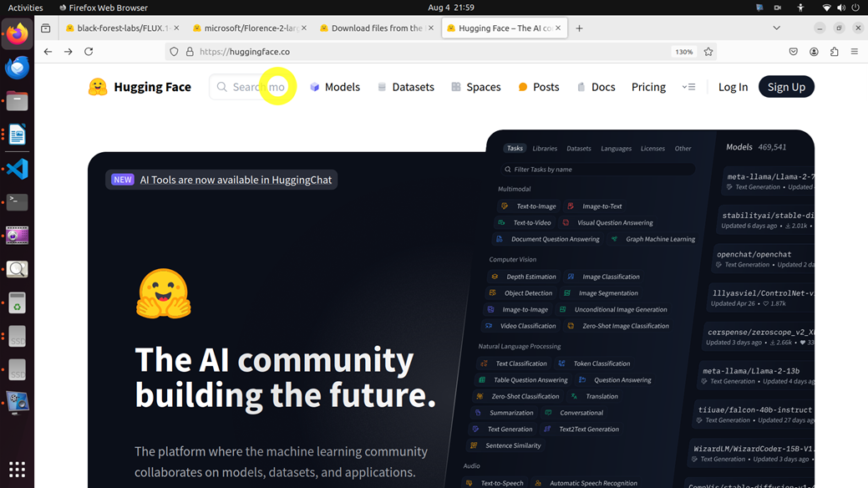The height and width of the screenshot is (488, 868).
Task: Open the Firefox extensions icon
Action: [x=835, y=52]
